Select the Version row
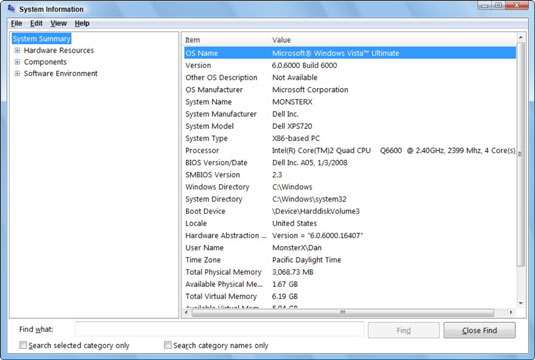Viewport: 535px width, 360px height. tap(350, 65)
